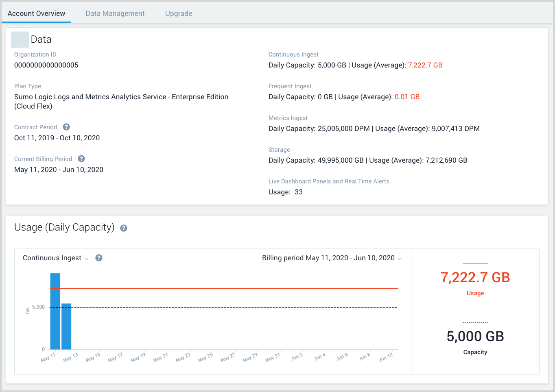Screen dimensions: 555x392
Task: Select the May 11 usage bar
Action: (54, 311)
